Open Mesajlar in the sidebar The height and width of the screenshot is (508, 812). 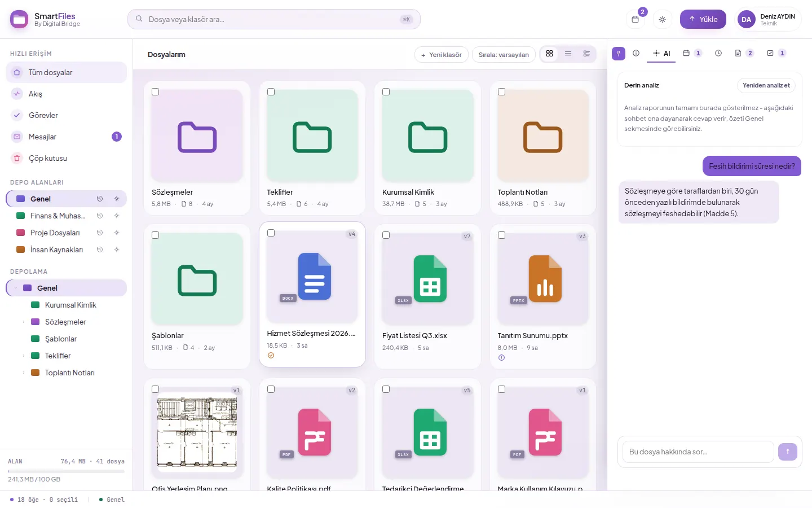tap(66, 137)
